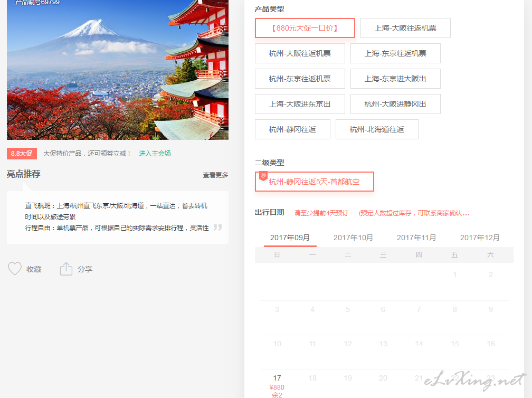Click disabled calendar date 10

click(277, 344)
